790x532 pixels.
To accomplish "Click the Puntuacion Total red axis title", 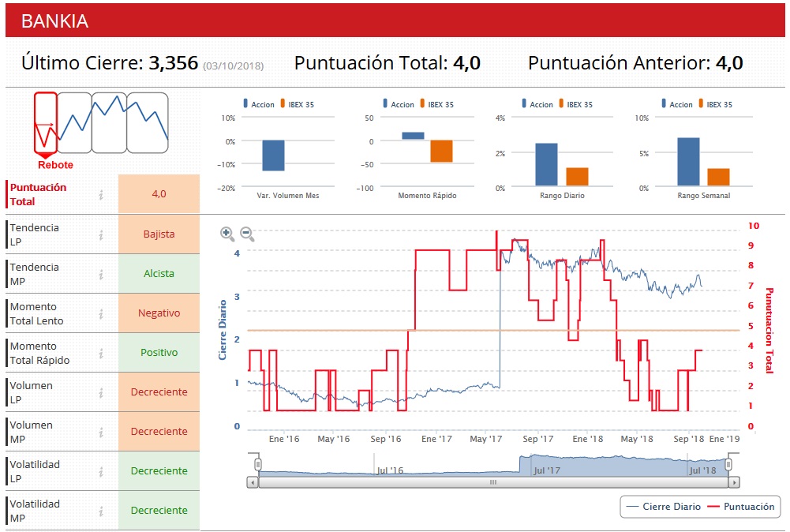I will click(x=769, y=331).
